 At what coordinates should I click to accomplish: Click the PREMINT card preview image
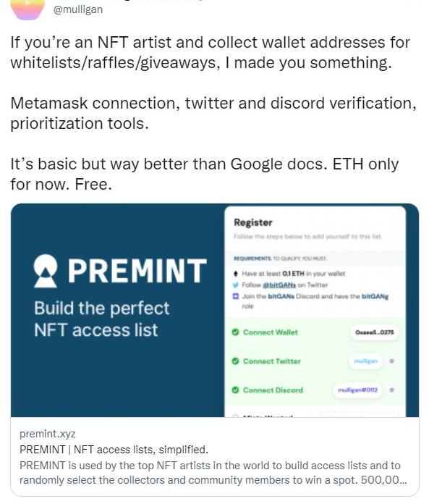tap(214, 310)
